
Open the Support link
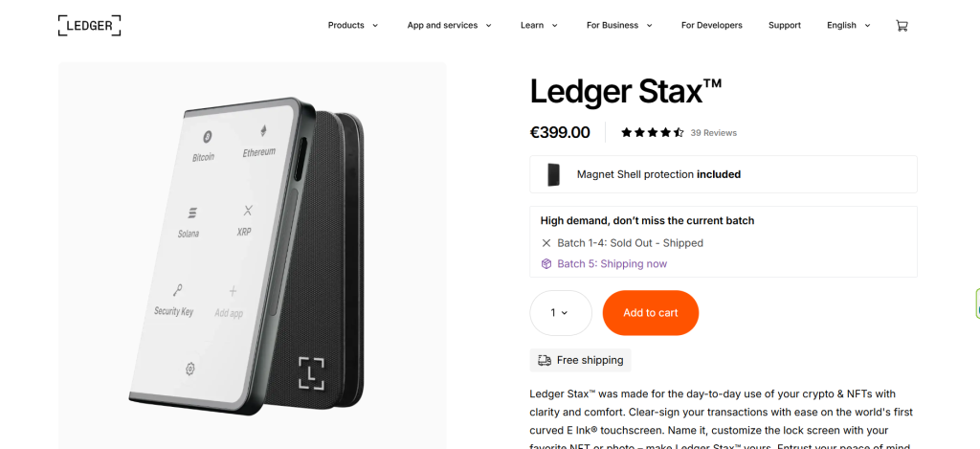point(785,26)
